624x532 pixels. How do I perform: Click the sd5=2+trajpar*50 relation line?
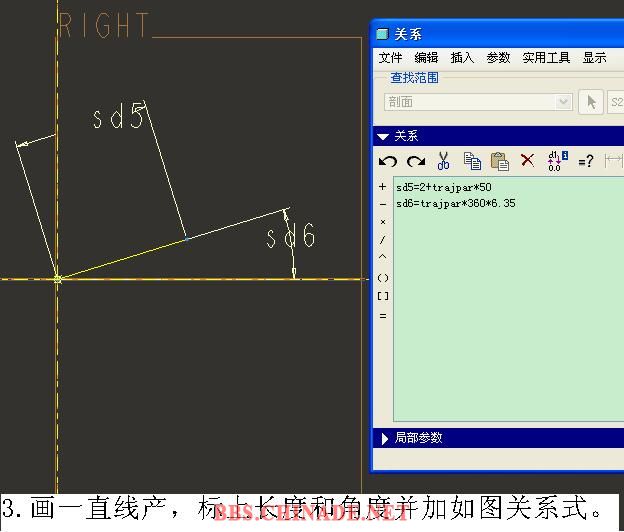tap(444, 187)
